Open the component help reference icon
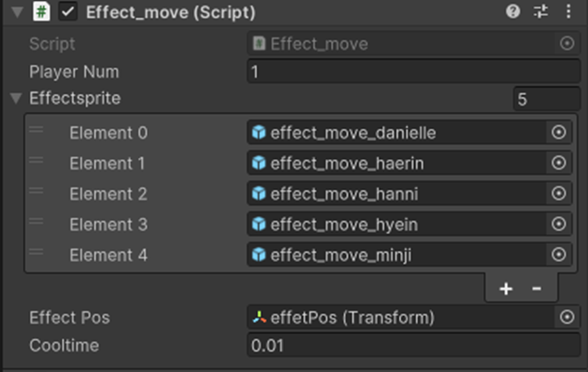The width and height of the screenshot is (588, 372). 513,12
